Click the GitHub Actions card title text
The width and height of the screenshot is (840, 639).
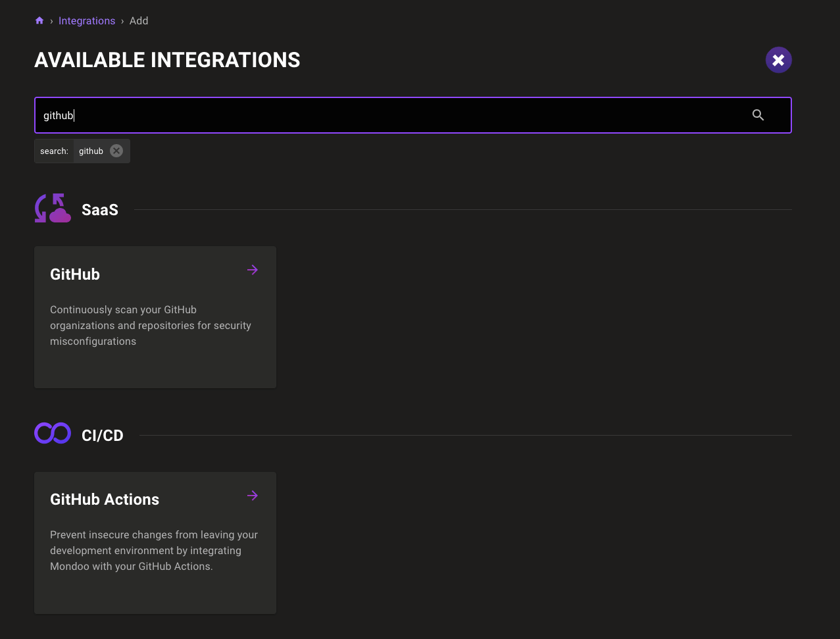(105, 499)
